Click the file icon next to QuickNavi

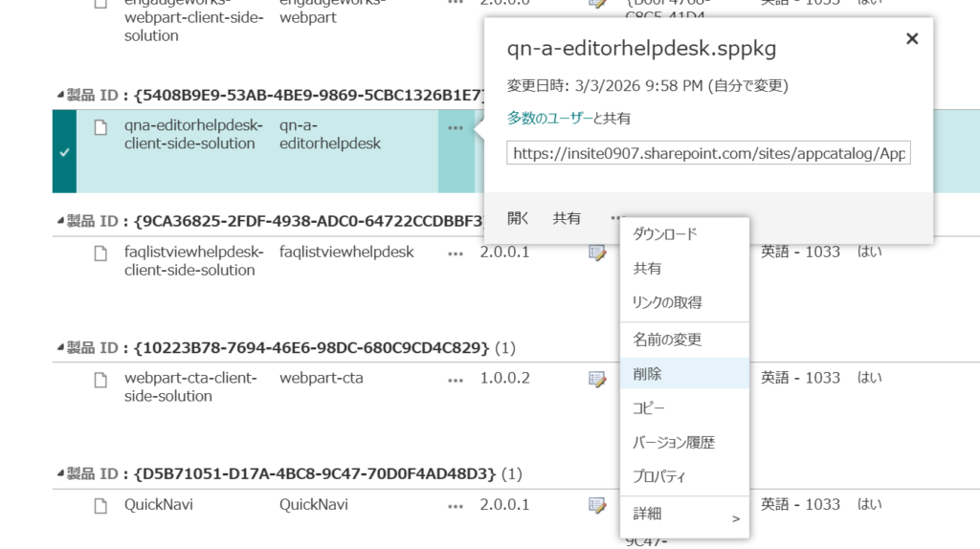coord(100,505)
